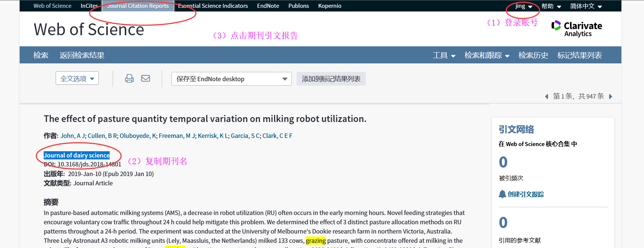Image resolution: width=644 pixels, height=248 pixels.
Task: Click author John, A J
Action: [x=73, y=136]
